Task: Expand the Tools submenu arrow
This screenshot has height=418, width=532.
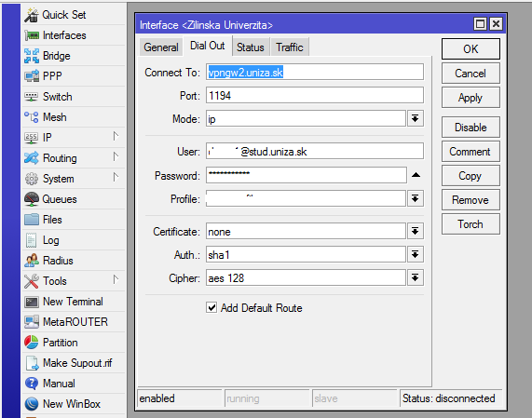Action: click(x=116, y=280)
